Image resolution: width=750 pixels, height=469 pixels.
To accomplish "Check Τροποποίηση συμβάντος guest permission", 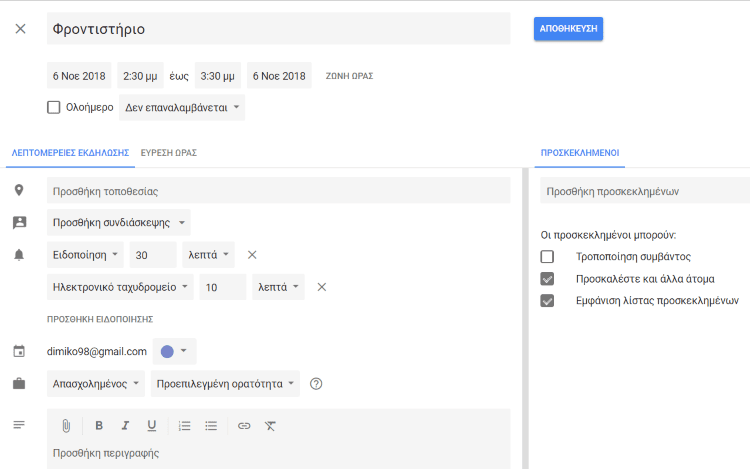I will pos(547,257).
